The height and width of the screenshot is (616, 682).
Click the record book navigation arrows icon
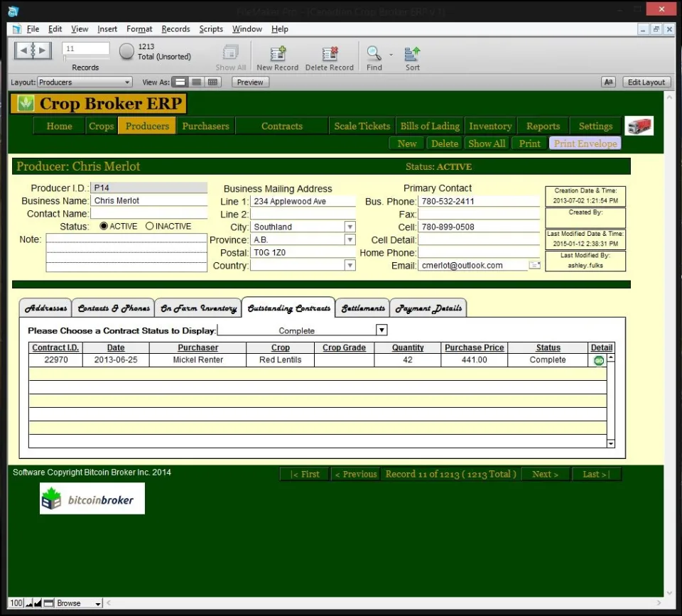33,50
